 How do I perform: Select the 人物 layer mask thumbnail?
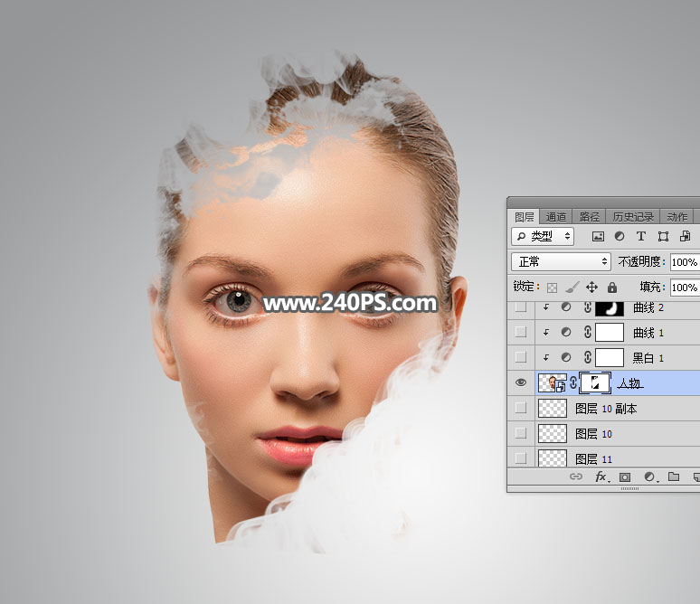[595, 382]
